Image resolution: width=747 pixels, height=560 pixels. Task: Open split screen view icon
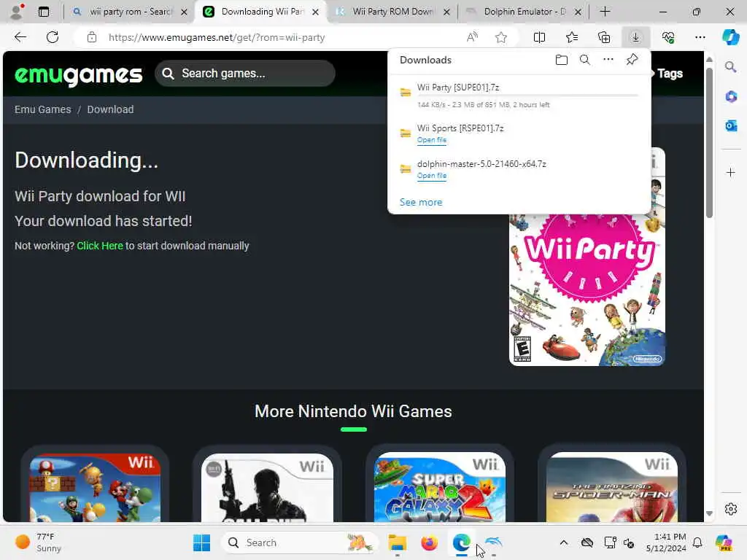point(539,37)
